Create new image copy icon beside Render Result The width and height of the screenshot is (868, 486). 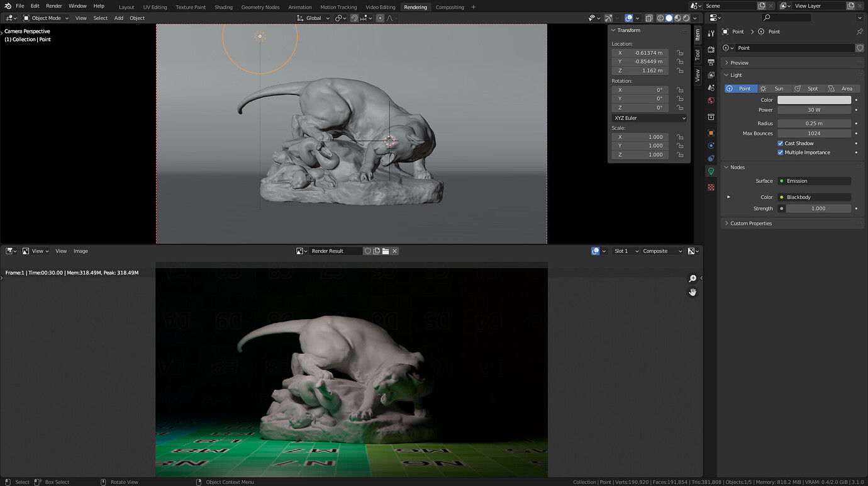pos(377,251)
